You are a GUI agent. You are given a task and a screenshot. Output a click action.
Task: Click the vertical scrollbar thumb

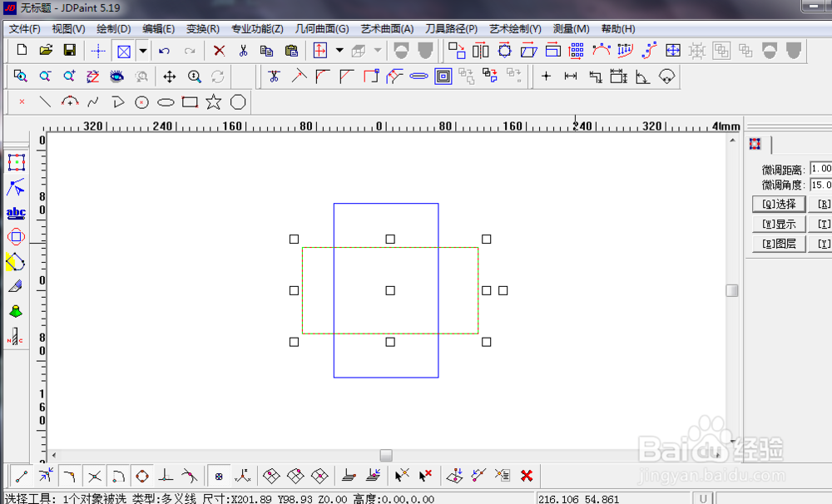pyautogui.click(x=731, y=291)
